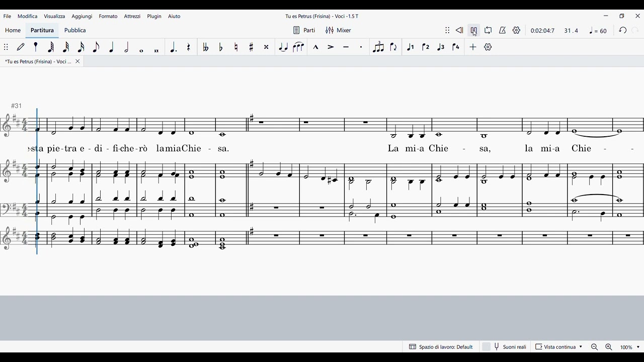
Task: Toggle the rest input button
Action: pyautogui.click(x=189, y=47)
